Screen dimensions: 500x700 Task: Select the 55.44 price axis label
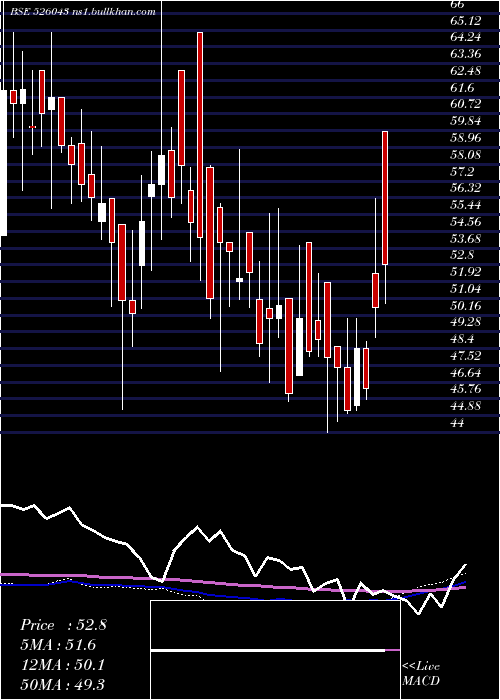[x=466, y=205]
